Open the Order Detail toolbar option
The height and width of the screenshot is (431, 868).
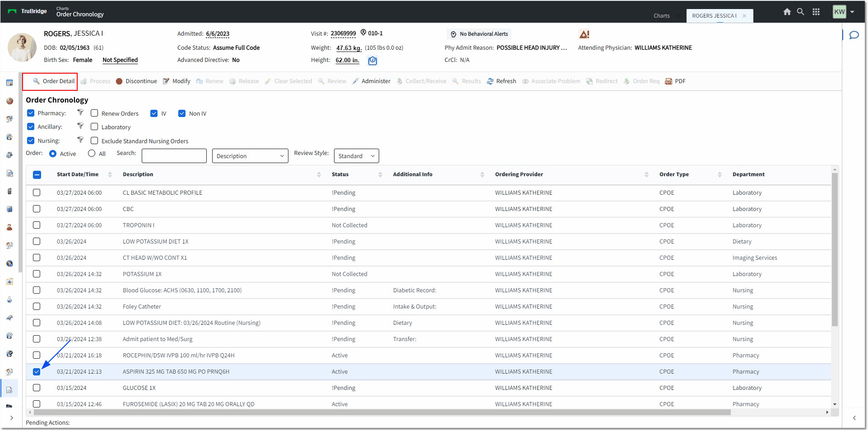point(53,81)
